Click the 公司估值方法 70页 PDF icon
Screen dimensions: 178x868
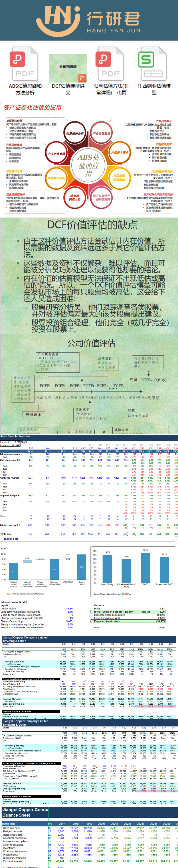pos(111,64)
